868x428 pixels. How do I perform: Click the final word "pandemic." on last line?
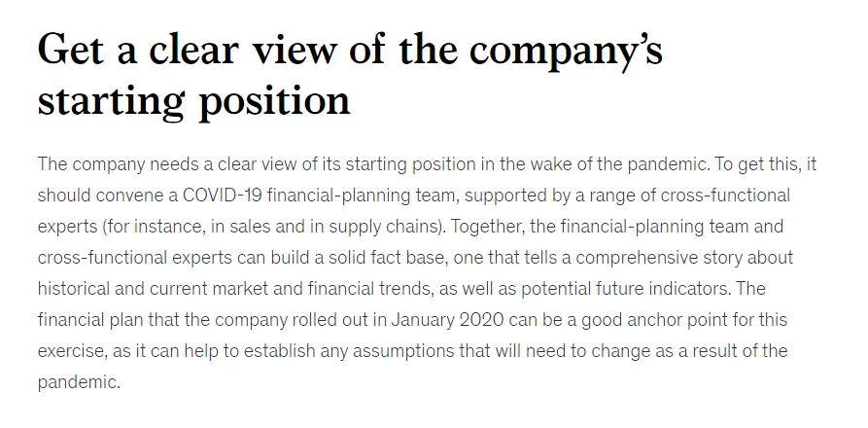pyautogui.click(x=79, y=382)
